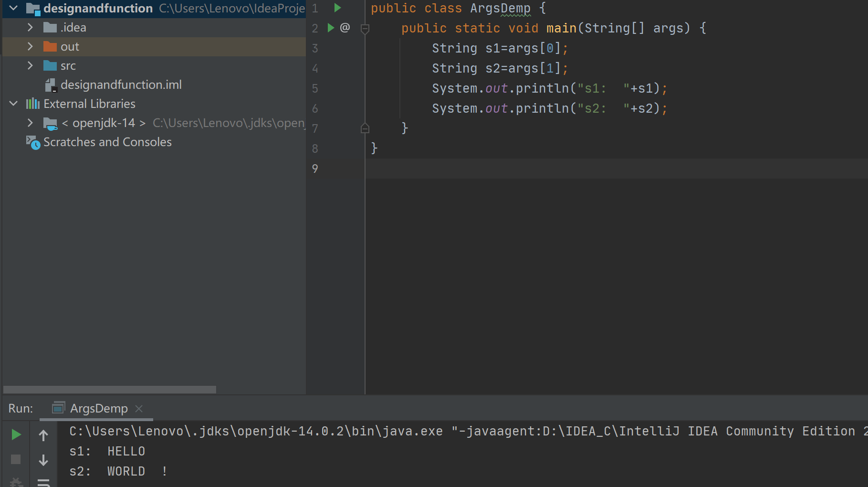Click the run arrow beside main method
Viewport: 868px width, 487px height.
coord(331,28)
